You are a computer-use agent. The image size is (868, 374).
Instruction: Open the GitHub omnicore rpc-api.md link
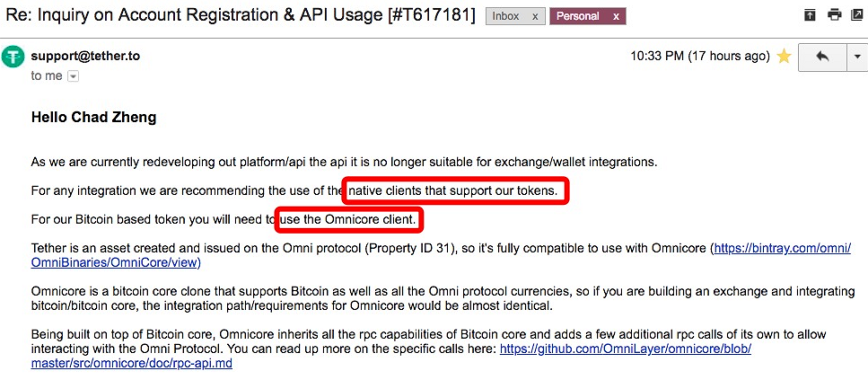(625, 349)
